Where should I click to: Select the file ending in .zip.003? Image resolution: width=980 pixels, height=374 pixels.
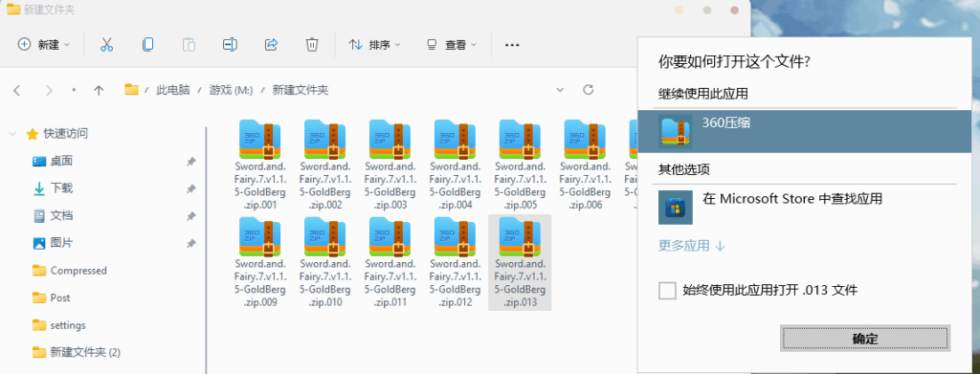[x=390, y=165]
